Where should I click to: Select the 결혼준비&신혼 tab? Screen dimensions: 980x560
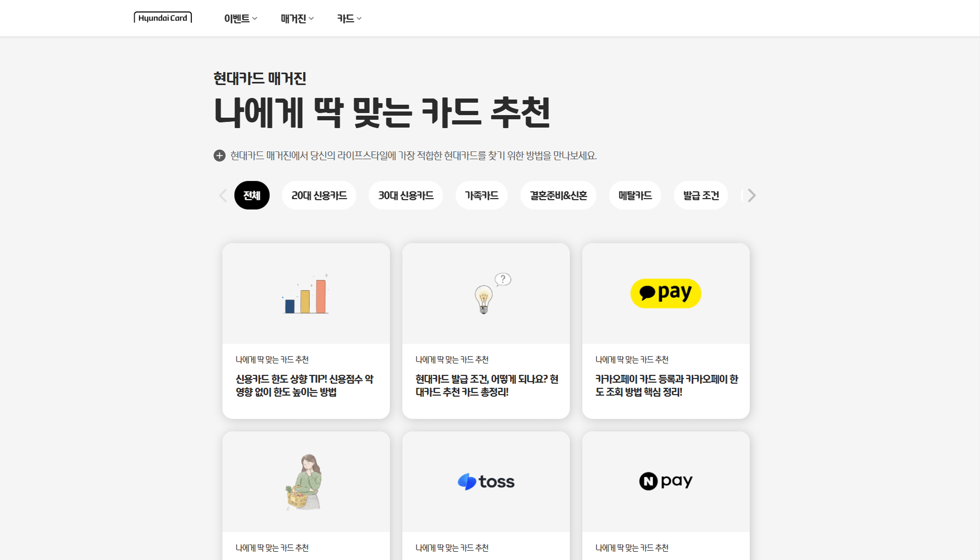(558, 195)
